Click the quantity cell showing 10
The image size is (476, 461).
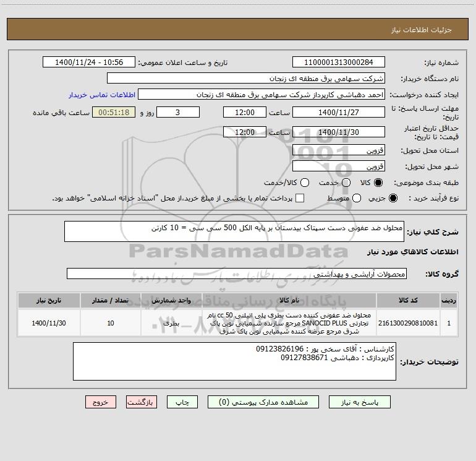[x=111, y=323]
